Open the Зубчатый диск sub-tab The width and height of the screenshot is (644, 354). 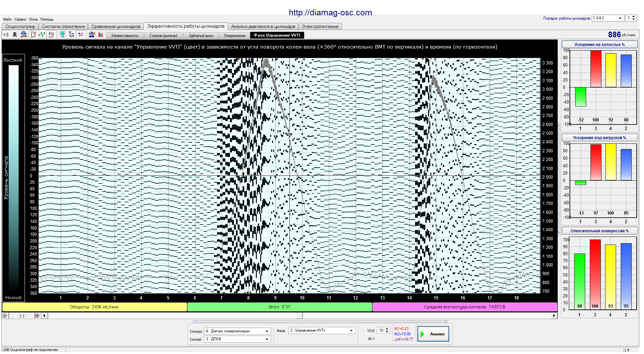201,36
